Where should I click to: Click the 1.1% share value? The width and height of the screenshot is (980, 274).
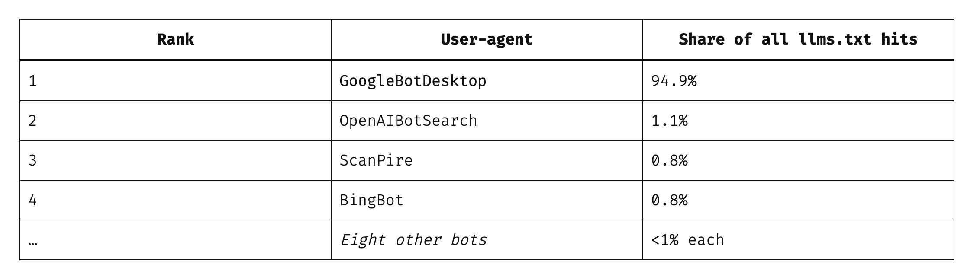669,121
